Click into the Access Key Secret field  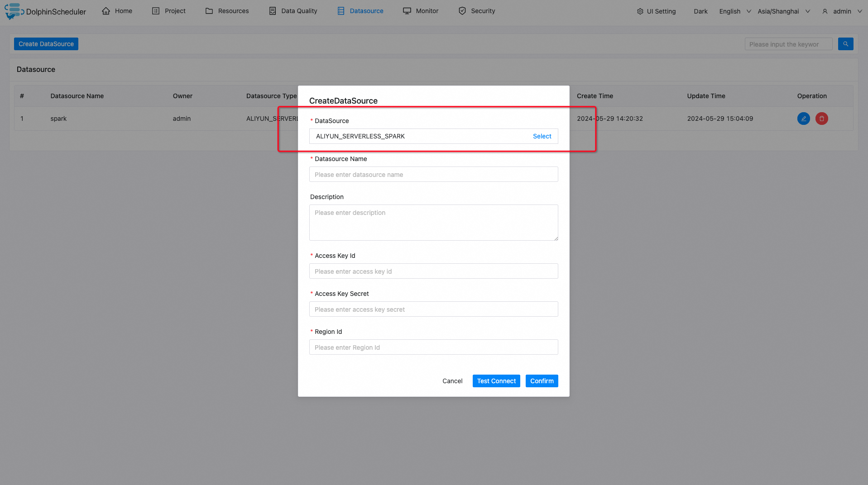coord(433,309)
